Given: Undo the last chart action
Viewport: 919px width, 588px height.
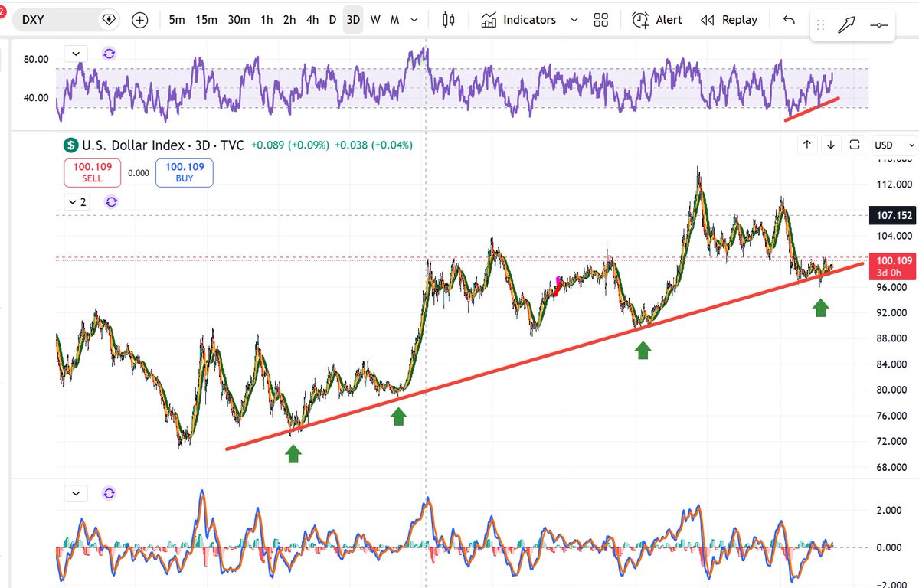Looking at the screenshot, I should (x=789, y=20).
